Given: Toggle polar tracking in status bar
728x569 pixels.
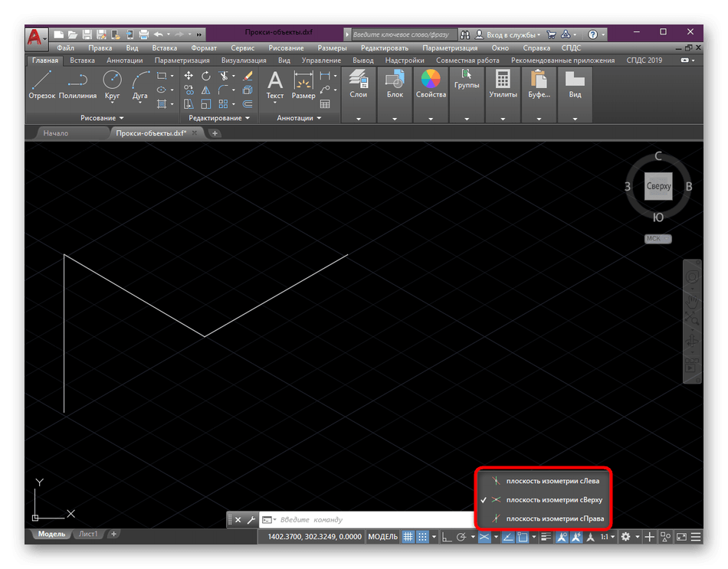Looking at the screenshot, I should tap(461, 537).
